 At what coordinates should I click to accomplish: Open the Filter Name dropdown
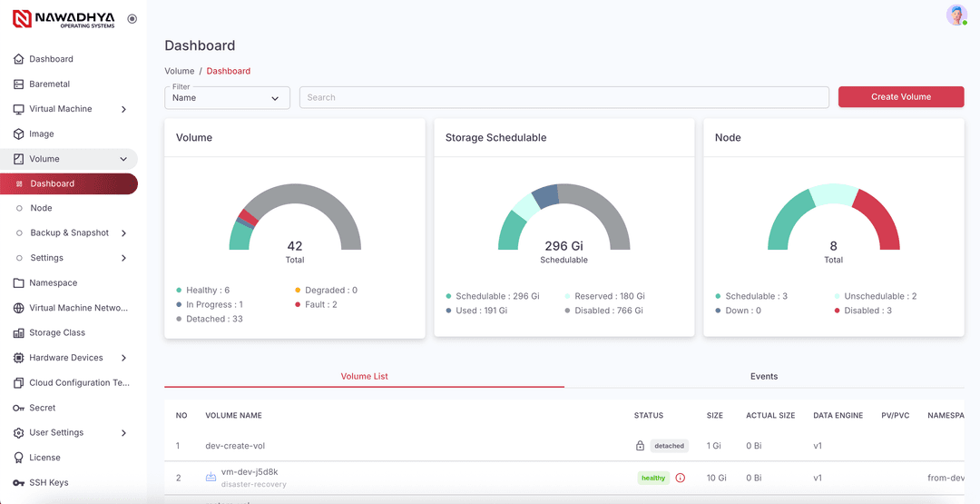point(227,98)
